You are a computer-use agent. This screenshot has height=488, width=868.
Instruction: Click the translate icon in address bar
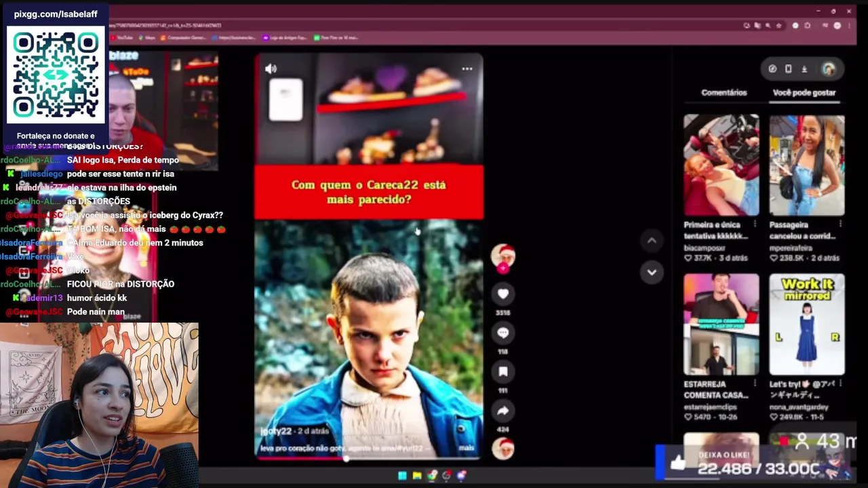[x=757, y=26]
